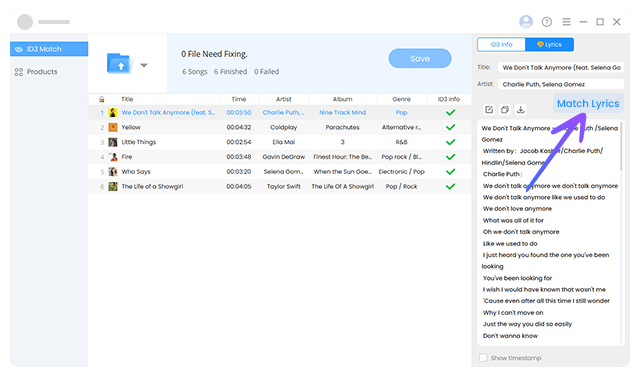
Task: Enable the Show timestamp checkbox
Action: 483,358
